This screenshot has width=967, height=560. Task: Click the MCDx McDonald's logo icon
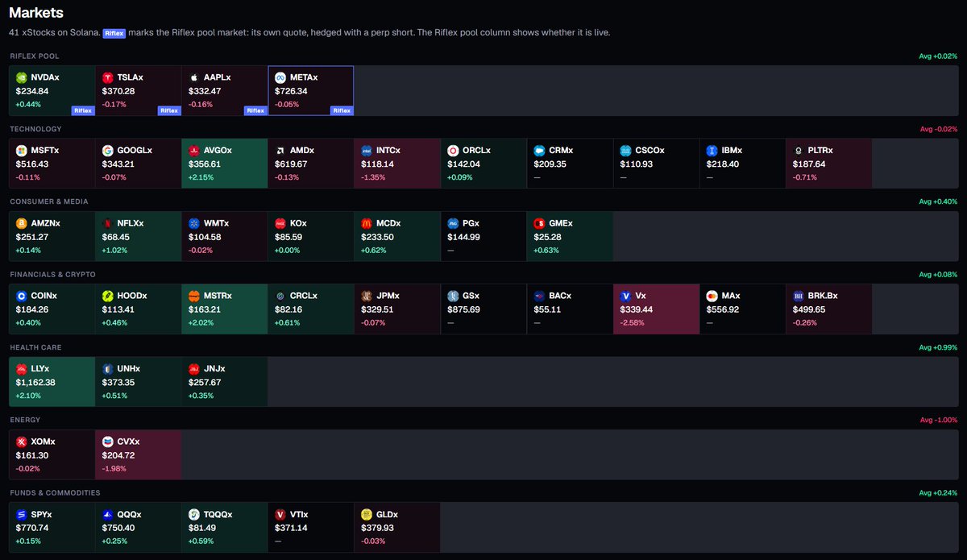coord(367,223)
